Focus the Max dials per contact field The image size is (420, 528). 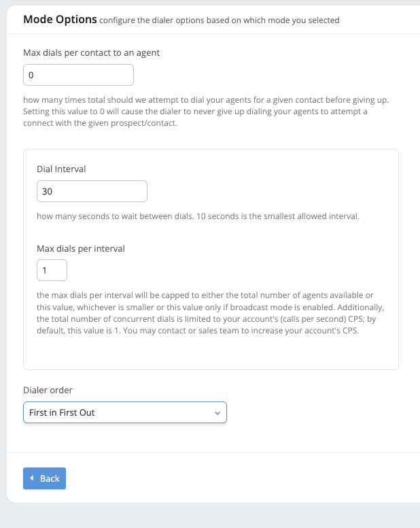point(78,75)
